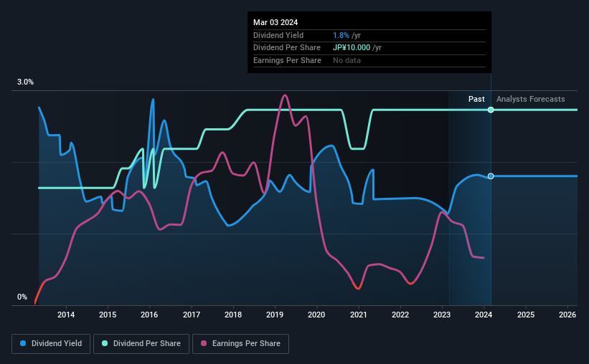Click the '3.0%' y-axis label
The image size is (589, 364).
click(25, 82)
